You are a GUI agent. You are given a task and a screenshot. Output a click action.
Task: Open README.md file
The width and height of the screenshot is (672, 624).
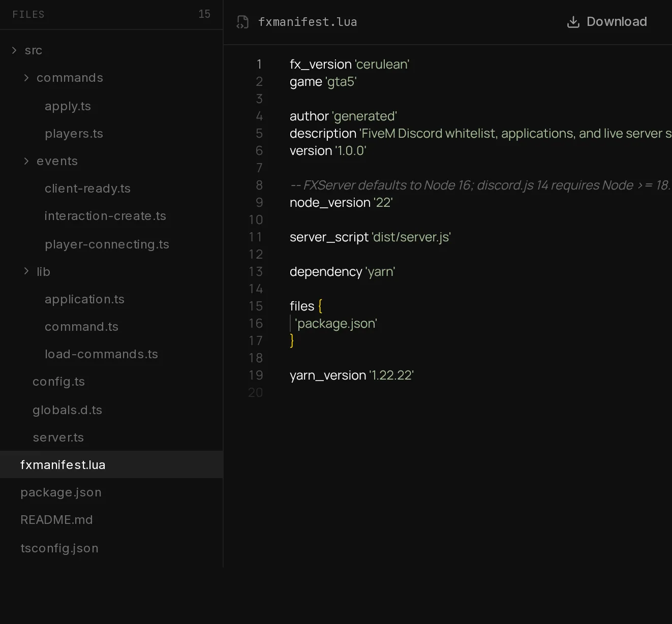coord(56,520)
